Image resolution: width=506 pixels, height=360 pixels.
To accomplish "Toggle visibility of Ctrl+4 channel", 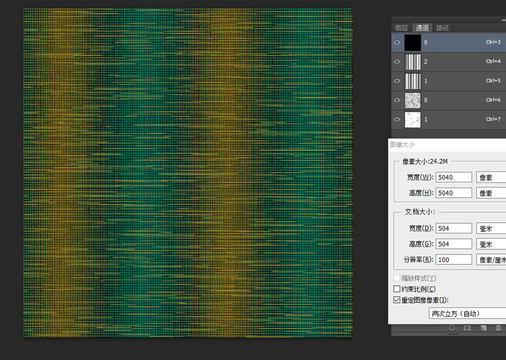I will pos(397,62).
